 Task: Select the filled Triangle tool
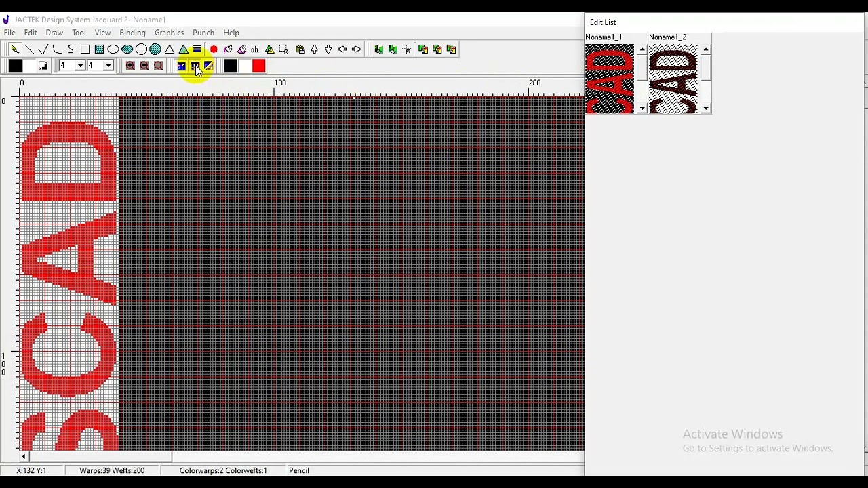[183, 49]
